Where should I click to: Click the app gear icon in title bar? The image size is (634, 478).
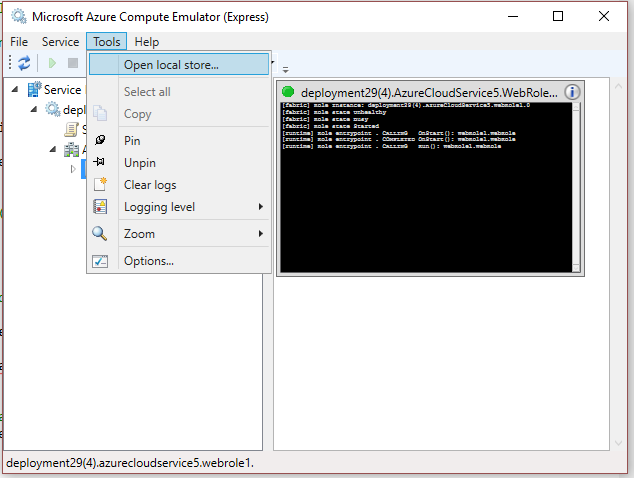19,16
